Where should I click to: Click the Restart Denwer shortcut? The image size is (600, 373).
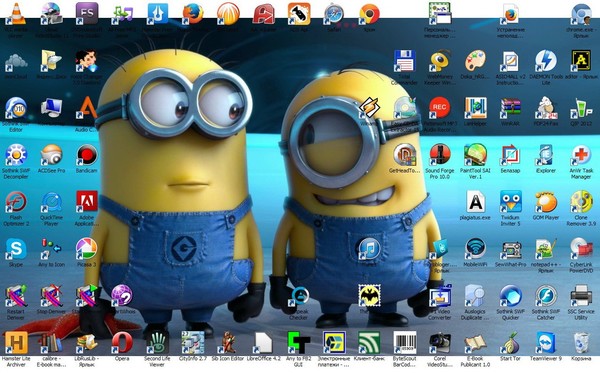pyautogui.click(x=16, y=296)
